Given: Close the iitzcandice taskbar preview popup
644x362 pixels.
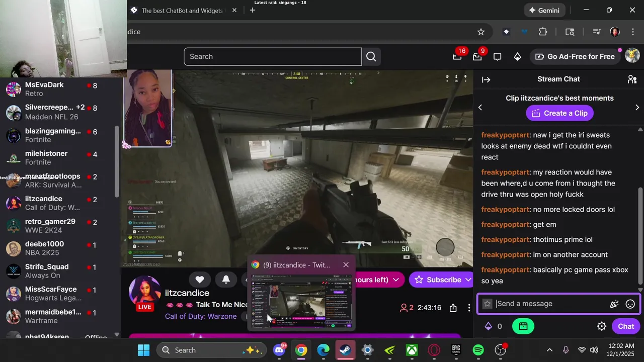Looking at the screenshot, I should click(x=346, y=265).
